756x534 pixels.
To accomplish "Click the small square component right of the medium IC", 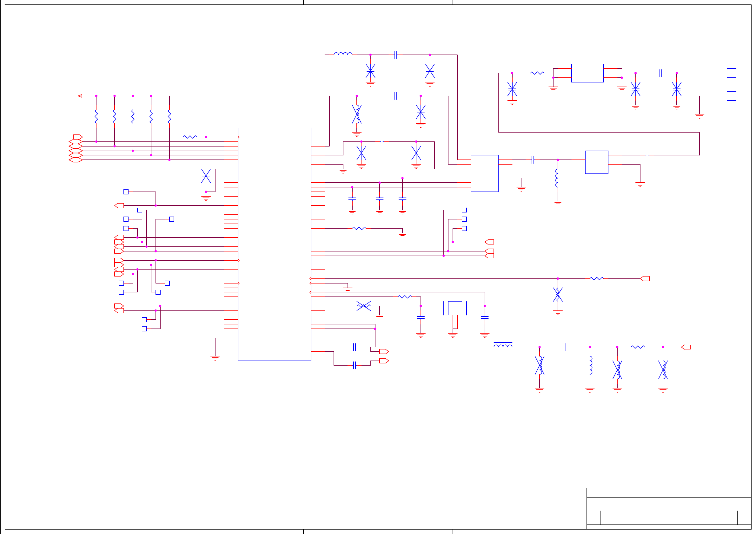I will (596, 162).
